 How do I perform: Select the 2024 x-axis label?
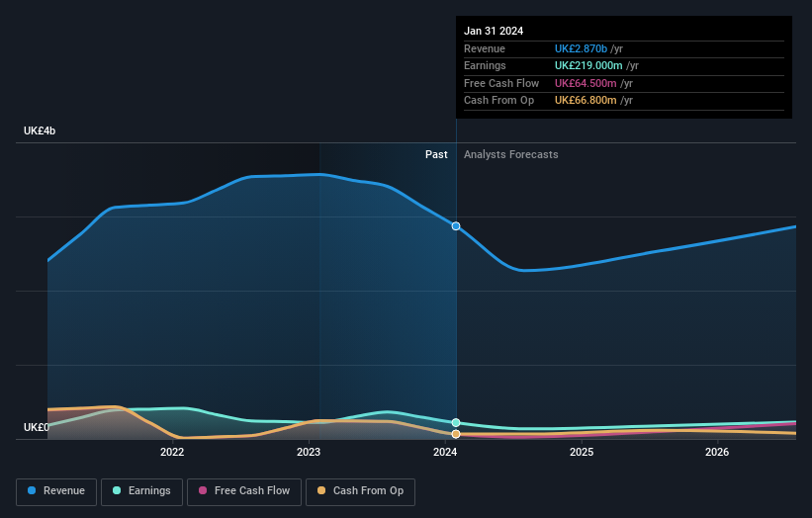(445, 453)
